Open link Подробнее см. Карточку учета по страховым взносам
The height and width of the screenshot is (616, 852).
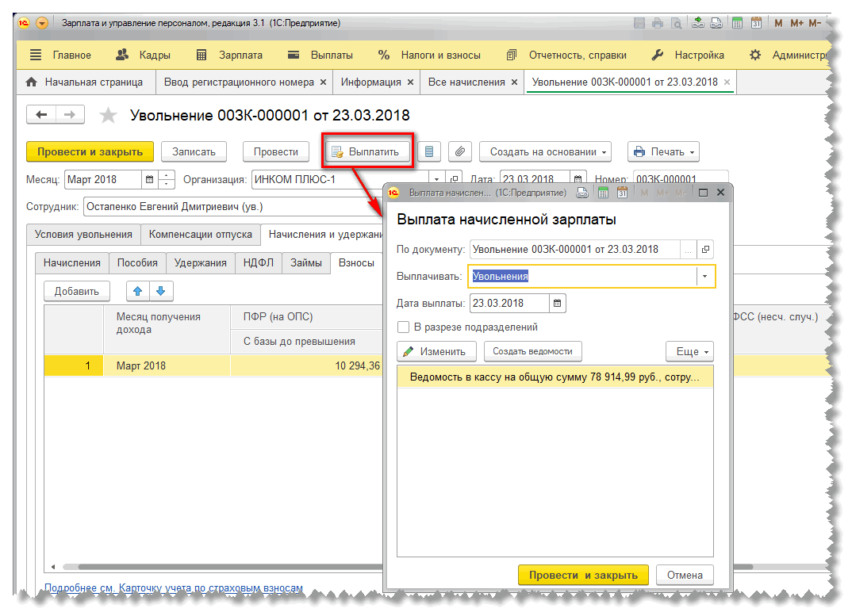pos(173,587)
